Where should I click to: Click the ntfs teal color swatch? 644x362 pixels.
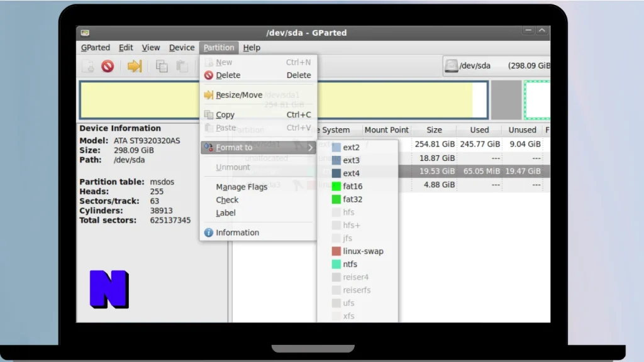click(x=336, y=265)
